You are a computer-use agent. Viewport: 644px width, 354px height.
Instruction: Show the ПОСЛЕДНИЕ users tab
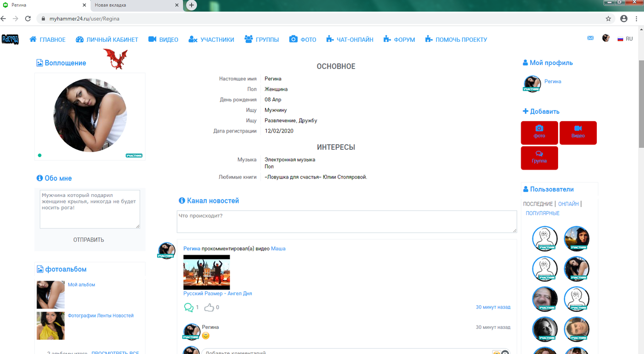tap(538, 204)
